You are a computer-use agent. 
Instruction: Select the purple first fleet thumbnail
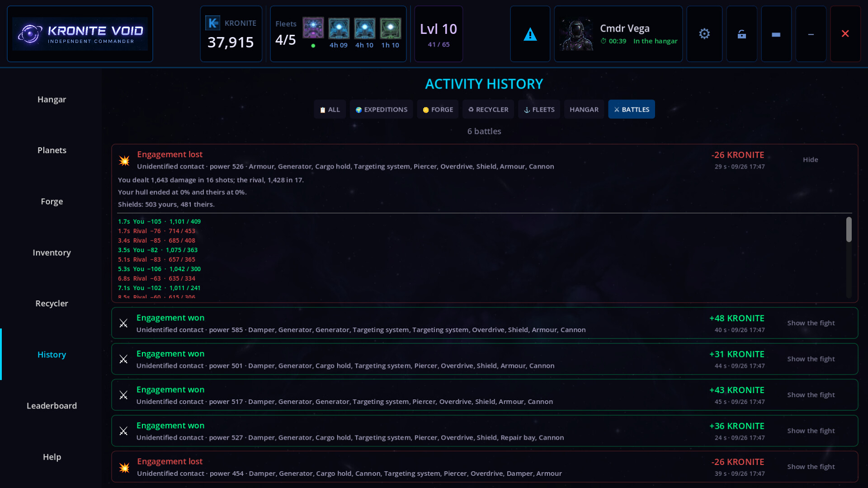313,28
